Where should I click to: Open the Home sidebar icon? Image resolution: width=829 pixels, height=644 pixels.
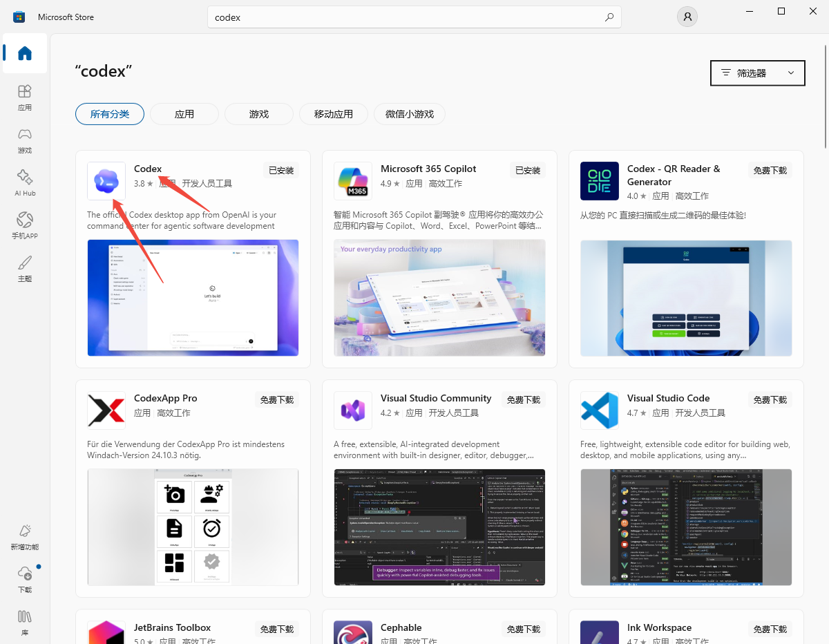[25, 53]
